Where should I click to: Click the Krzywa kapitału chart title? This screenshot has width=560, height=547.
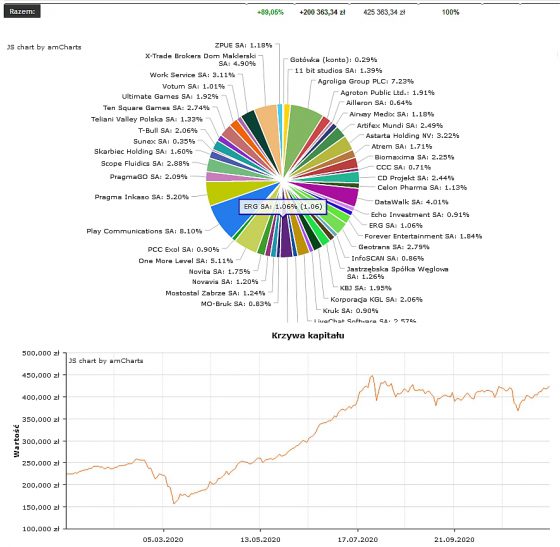pos(308,335)
